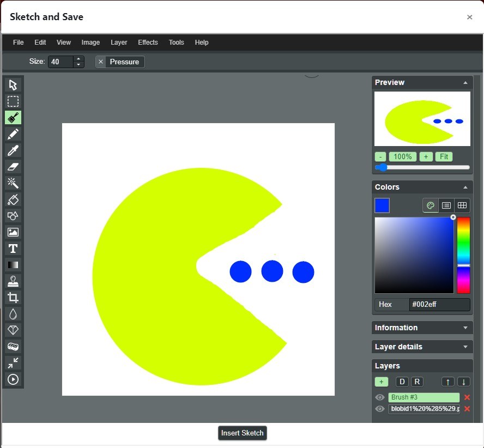
Task: Open the View menu
Action: tap(64, 43)
